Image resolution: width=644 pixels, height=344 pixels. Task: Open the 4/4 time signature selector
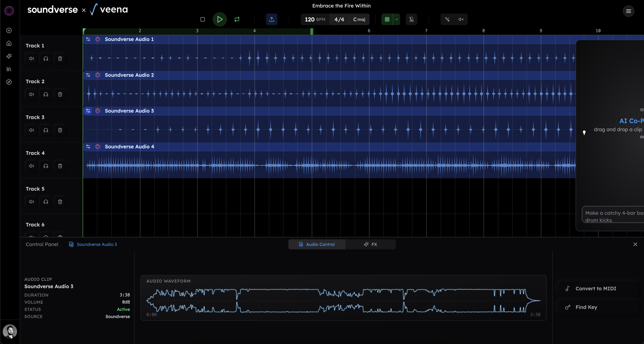pos(339,19)
